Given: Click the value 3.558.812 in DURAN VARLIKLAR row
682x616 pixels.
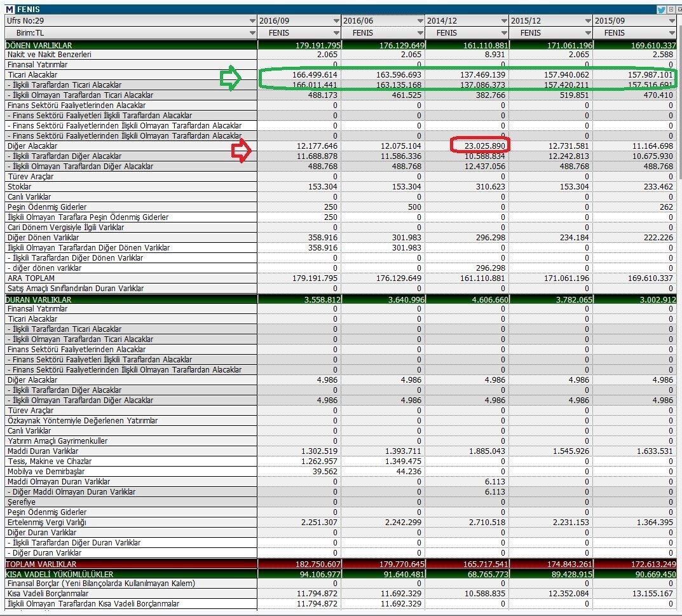Looking at the screenshot, I should point(322,299).
